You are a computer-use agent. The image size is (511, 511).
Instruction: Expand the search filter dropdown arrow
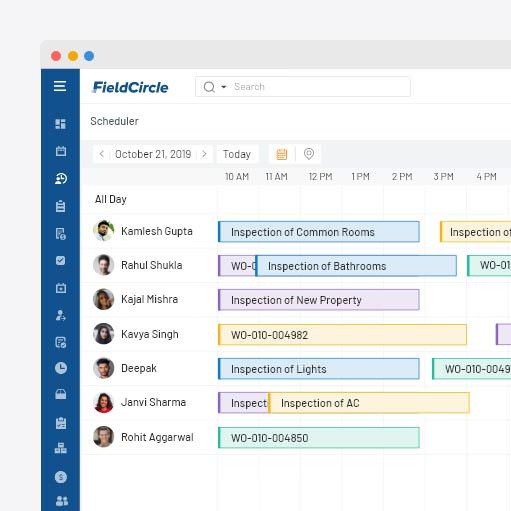point(224,87)
